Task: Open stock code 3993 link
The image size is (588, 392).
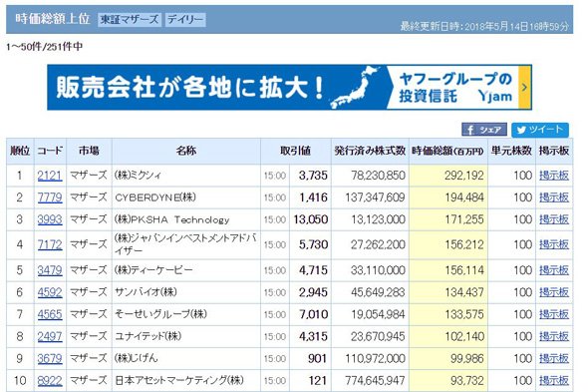Action: [x=50, y=219]
